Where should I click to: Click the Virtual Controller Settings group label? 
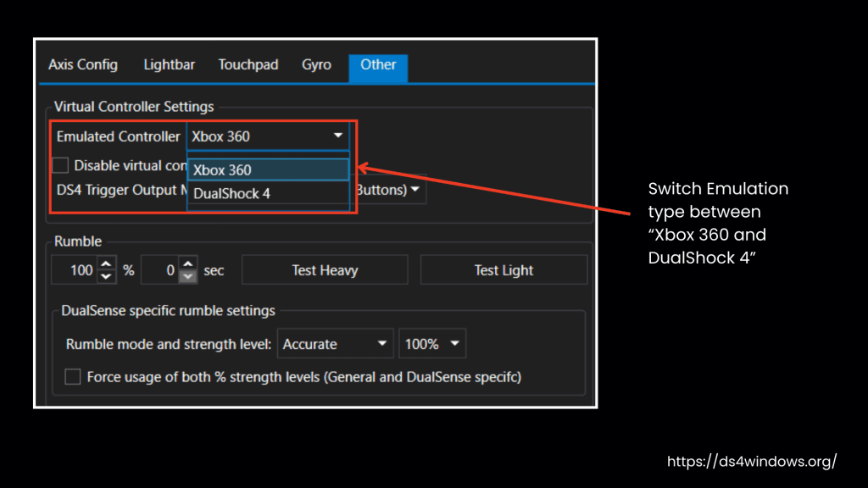coord(134,106)
